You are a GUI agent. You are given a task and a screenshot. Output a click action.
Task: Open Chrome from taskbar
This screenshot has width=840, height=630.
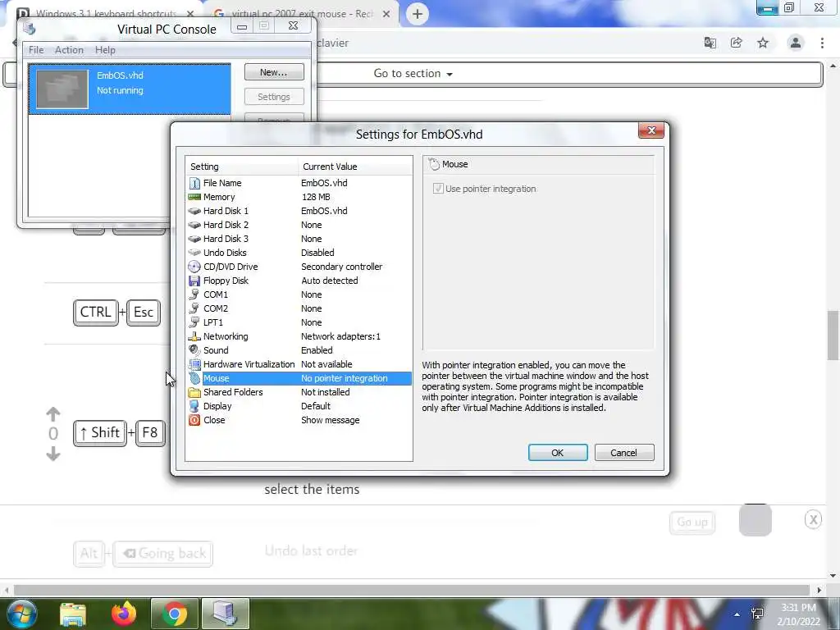pos(174,614)
